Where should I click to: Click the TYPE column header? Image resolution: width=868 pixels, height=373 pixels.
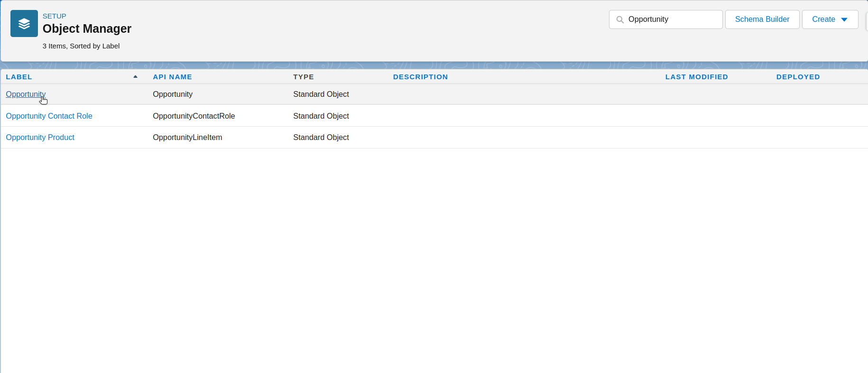304,77
